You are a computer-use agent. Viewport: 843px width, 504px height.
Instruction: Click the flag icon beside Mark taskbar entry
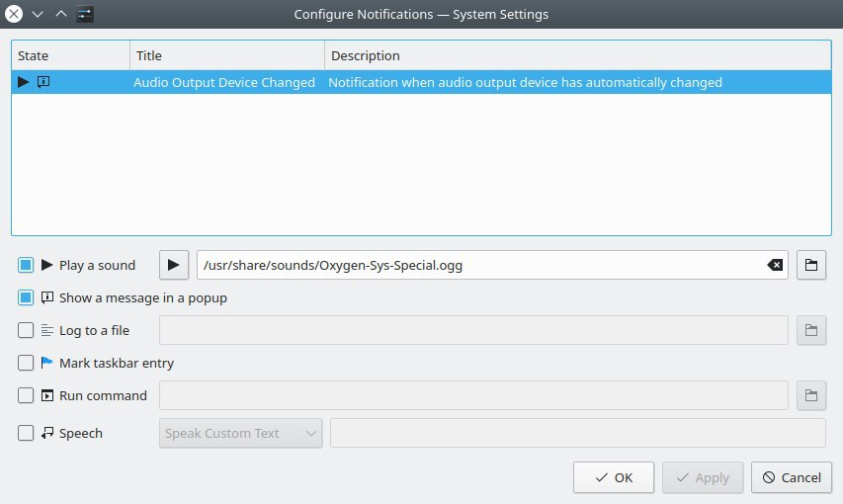47,363
